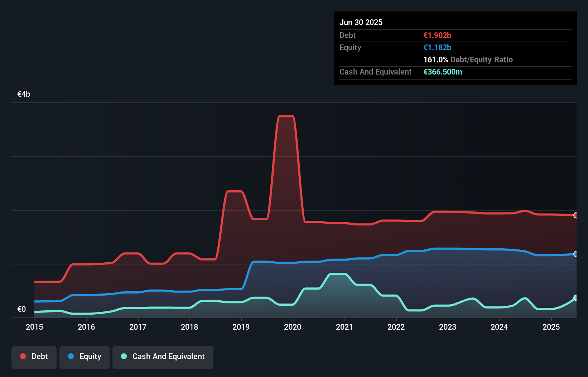This screenshot has height=377, width=588.
Task: Click the blue Equity legend dot
Action: (71, 356)
